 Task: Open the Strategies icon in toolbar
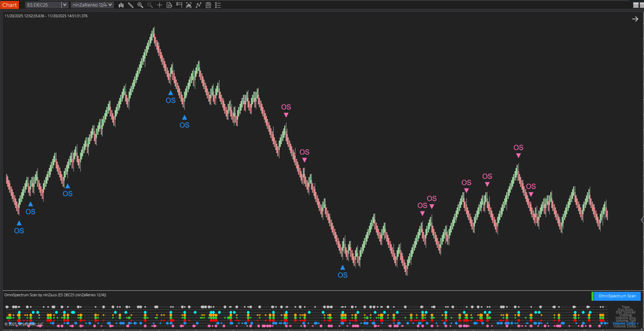pos(208,5)
